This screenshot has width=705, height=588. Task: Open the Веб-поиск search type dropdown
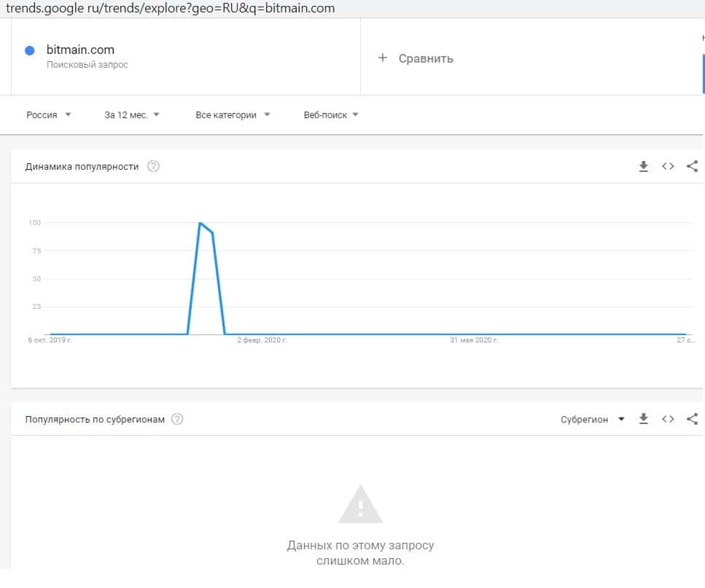click(331, 114)
